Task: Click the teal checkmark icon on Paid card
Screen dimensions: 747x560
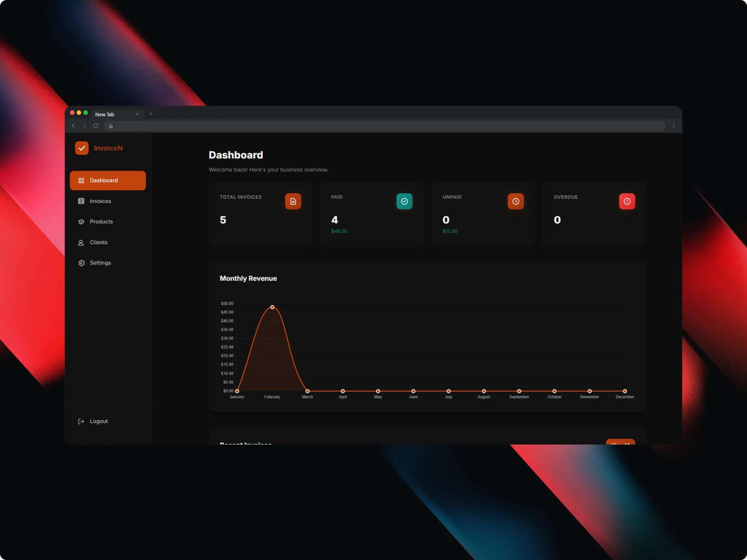Action: tap(404, 201)
